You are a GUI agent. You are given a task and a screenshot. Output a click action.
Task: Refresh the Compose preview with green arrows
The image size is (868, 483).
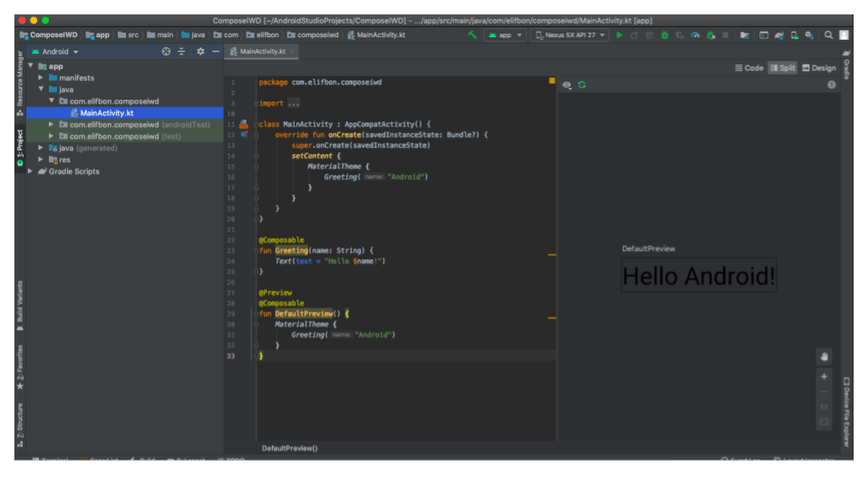[582, 84]
